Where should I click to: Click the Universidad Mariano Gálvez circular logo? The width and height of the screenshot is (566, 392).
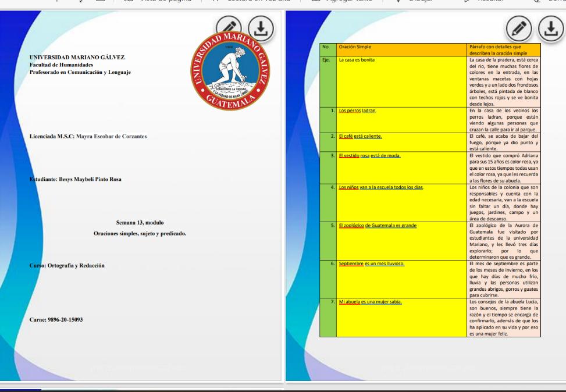point(230,71)
